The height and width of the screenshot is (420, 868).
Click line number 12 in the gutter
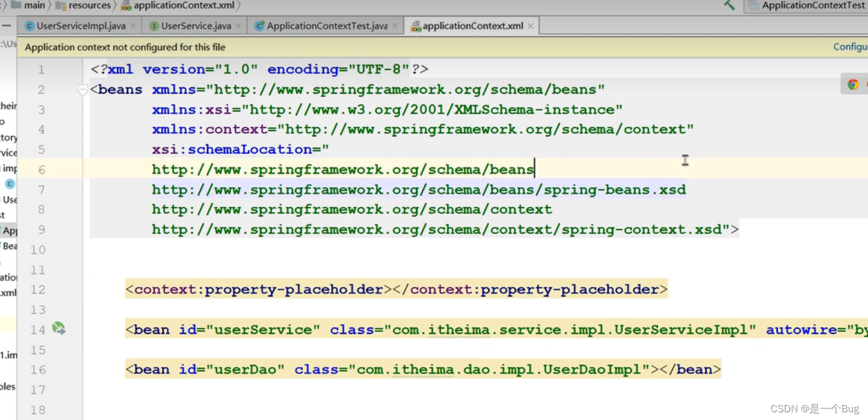pos(38,289)
